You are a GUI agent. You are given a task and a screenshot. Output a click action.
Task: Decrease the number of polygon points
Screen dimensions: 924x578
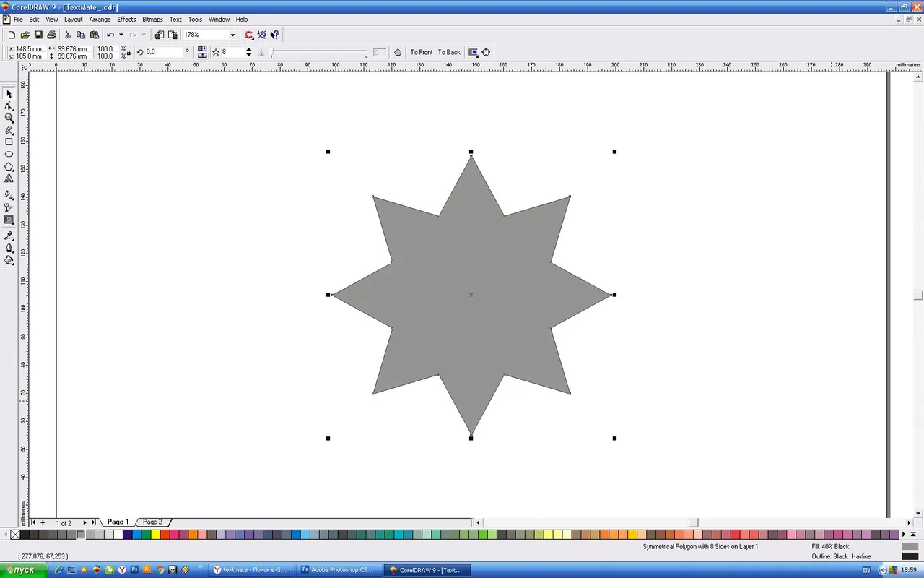point(249,55)
